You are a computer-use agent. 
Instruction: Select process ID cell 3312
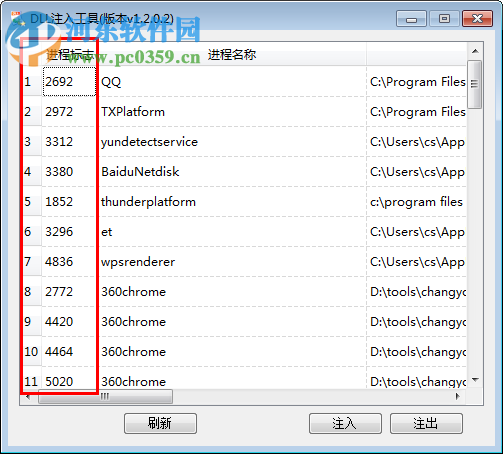pyautogui.click(x=69, y=142)
